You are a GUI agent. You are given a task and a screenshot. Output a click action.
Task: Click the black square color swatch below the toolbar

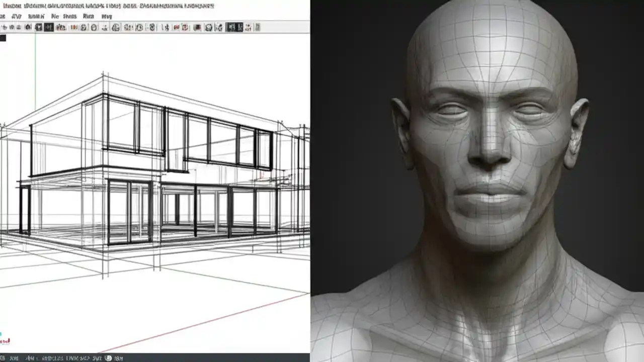pos(2,38)
